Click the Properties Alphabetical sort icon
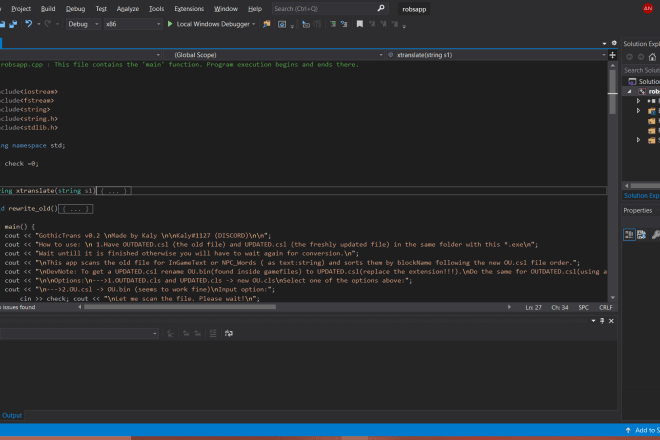 641,235
